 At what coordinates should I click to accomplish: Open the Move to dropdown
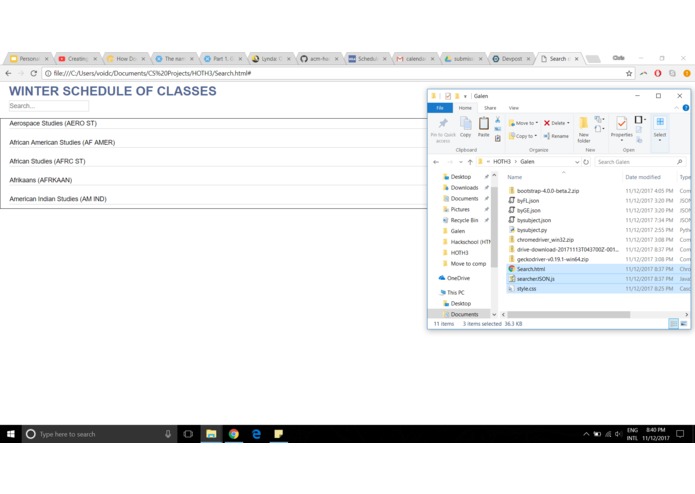click(523, 123)
